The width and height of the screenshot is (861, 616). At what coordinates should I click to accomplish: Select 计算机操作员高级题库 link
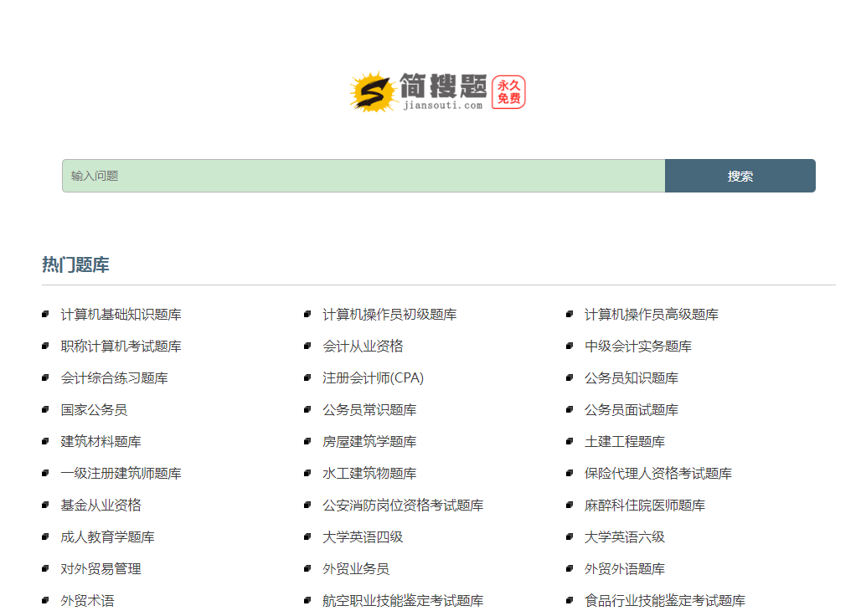(x=651, y=315)
